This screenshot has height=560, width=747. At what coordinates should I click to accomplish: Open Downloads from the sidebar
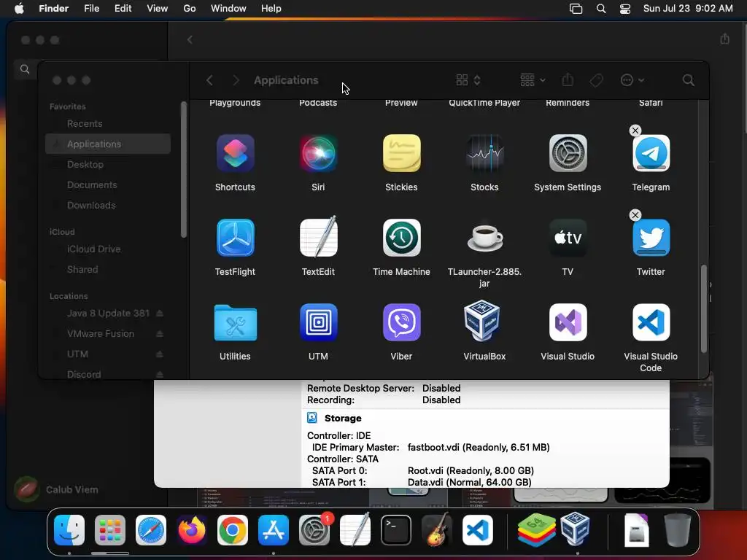point(108,205)
